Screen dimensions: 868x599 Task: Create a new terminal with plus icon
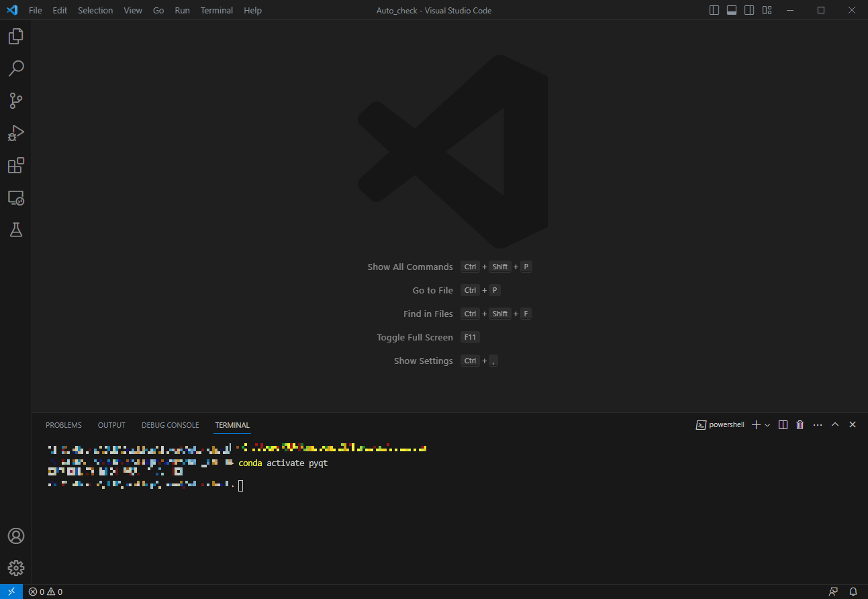tap(756, 424)
